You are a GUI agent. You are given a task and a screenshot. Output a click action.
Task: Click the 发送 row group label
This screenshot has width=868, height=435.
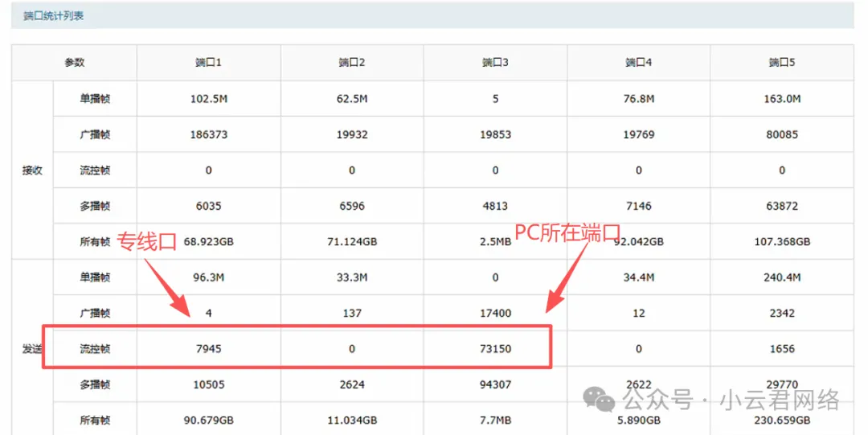click(x=32, y=349)
